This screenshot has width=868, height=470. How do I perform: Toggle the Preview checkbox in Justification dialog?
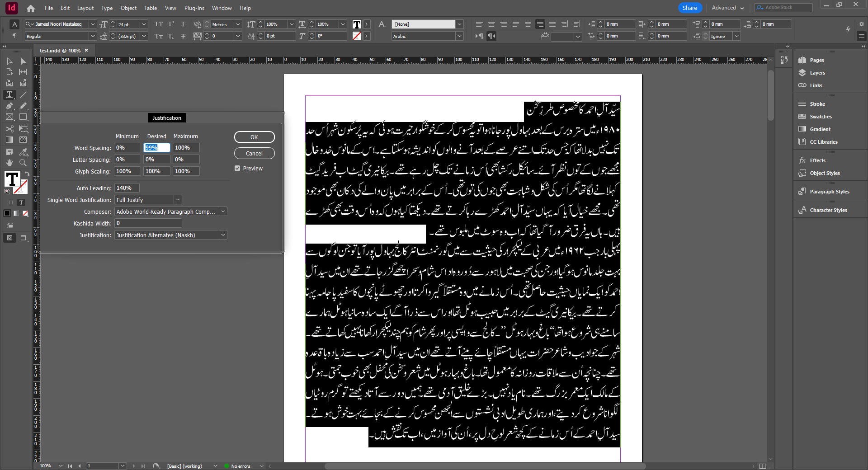(237, 168)
